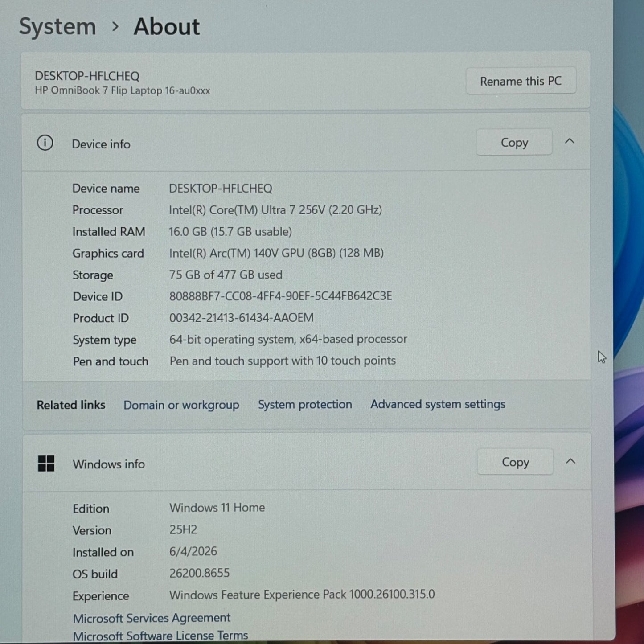Click the Rename this PC button
The image size is (644, 644).
click(x=521, y=81)
